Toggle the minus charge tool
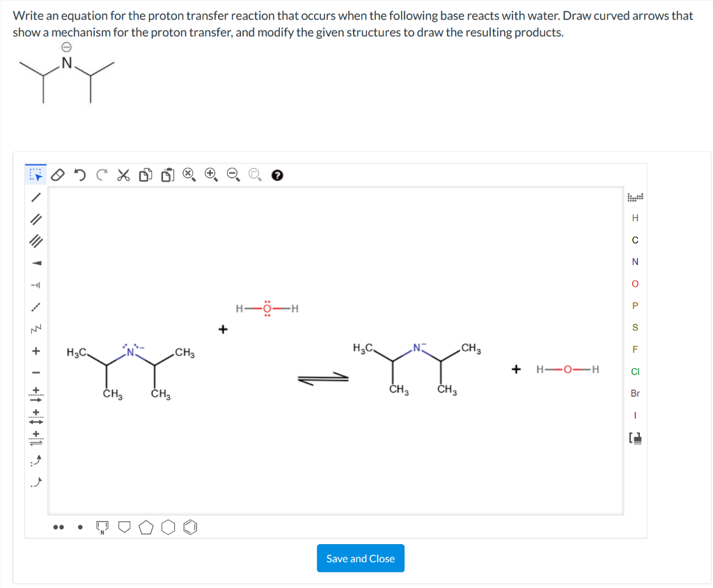713x588 pixels. click(36, 371)
